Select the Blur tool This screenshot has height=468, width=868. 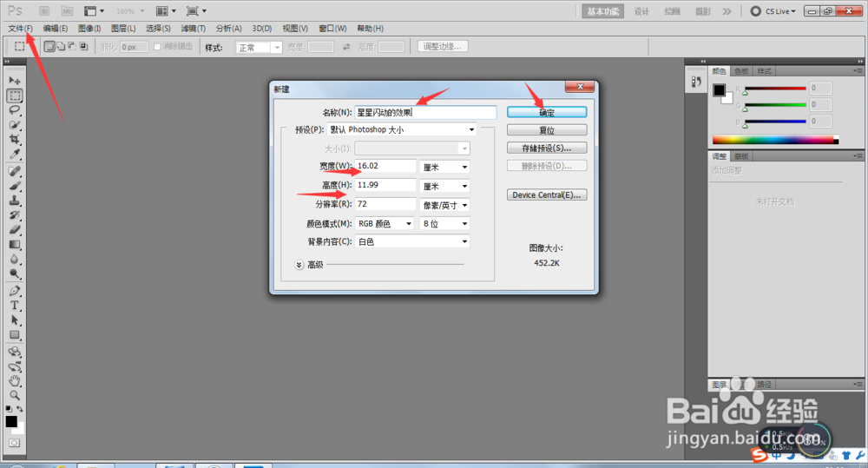(x=15, y=259)
